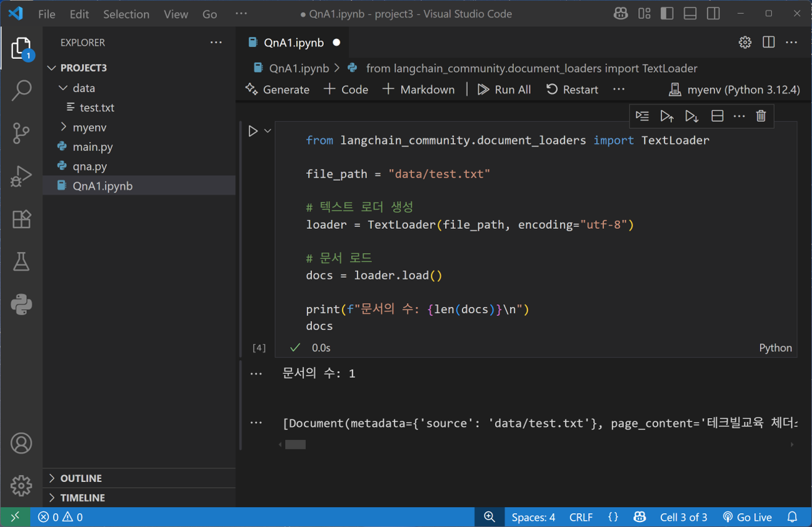Image resolution: width=812 pixels, height=527 pixels.
Task: Restart the notebook kernel
Action: point(572,89)
